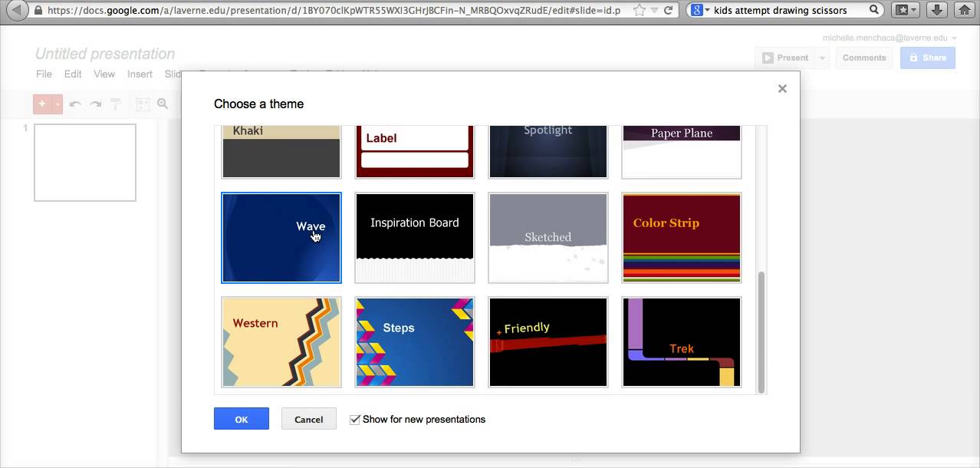Click the red new slide plus button
This screenshot has width=980, height=468.
coord(42,104)
